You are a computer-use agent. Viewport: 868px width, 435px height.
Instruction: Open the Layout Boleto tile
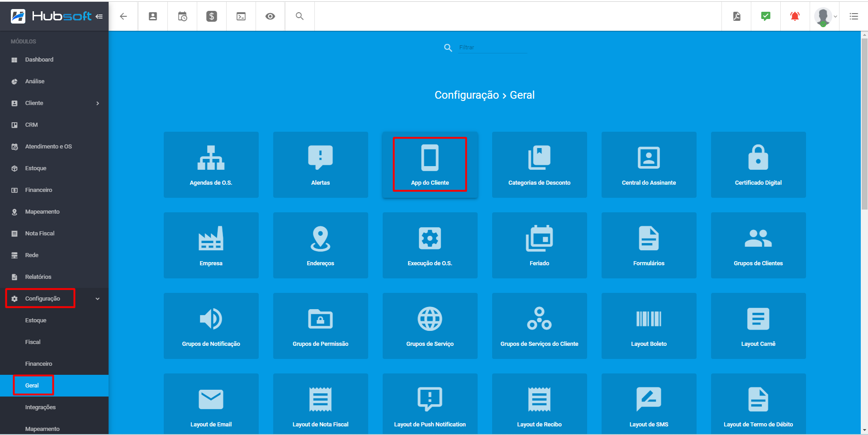click(x=649, y=326)
